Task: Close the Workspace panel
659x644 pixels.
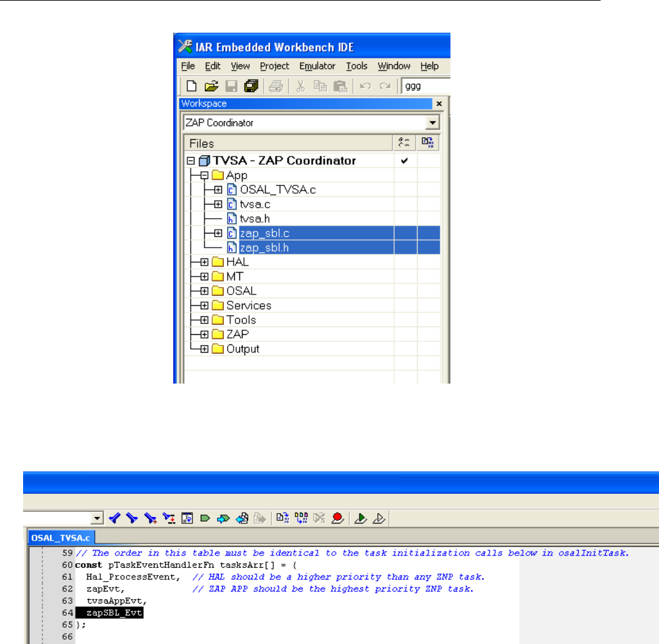Action: [x=439, y=103]
